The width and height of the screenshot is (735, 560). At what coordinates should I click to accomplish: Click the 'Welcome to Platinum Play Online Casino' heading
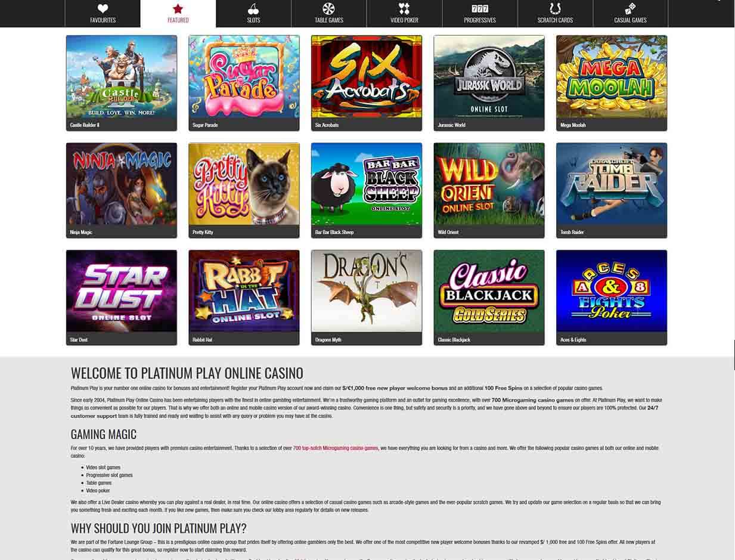tap(187, 373)
